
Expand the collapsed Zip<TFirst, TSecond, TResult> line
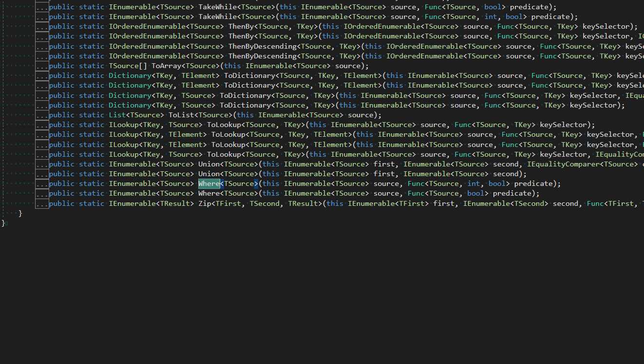42,203
